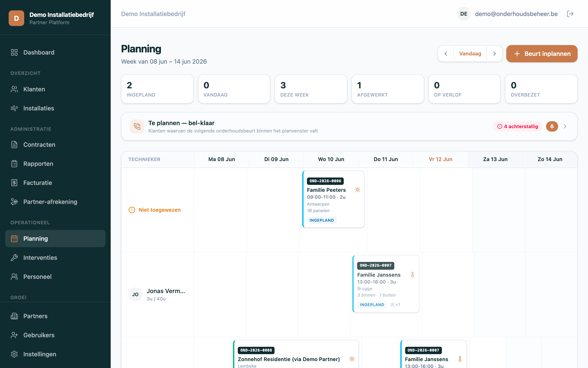Open the Partner-afrekening page

[x=55, y=202]
